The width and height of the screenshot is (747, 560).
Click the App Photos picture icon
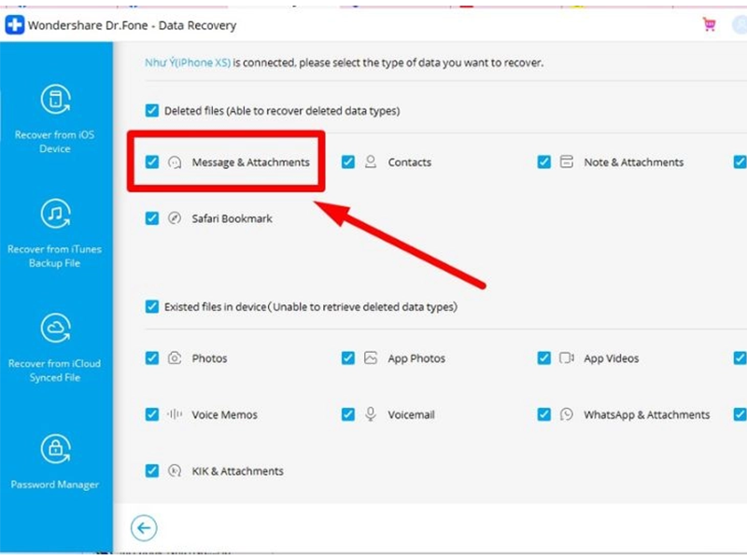pyautogui.click(x=371, y=358)
